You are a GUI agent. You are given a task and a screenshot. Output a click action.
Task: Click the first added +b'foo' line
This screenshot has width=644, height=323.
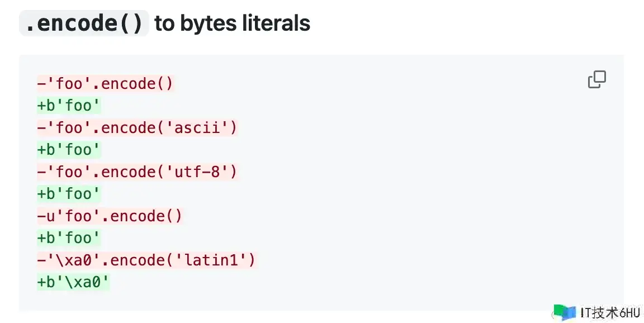coord(69,106)
